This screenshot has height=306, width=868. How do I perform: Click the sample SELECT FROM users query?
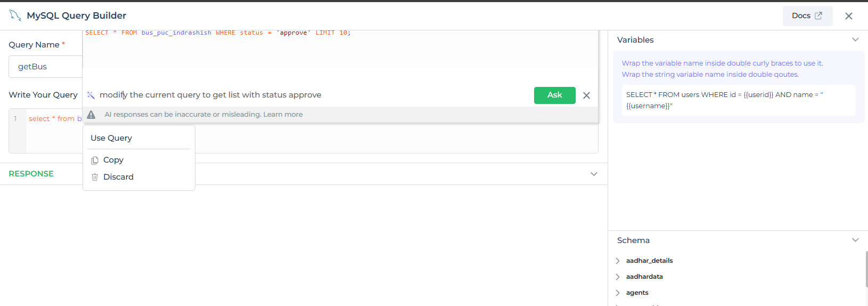(x=739, y=100)
